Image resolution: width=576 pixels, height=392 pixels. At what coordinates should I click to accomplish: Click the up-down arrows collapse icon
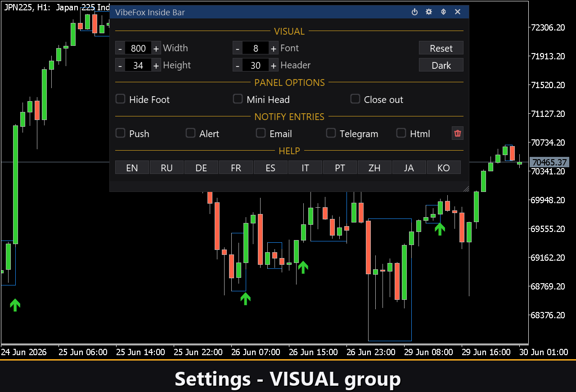coord(443,12)
